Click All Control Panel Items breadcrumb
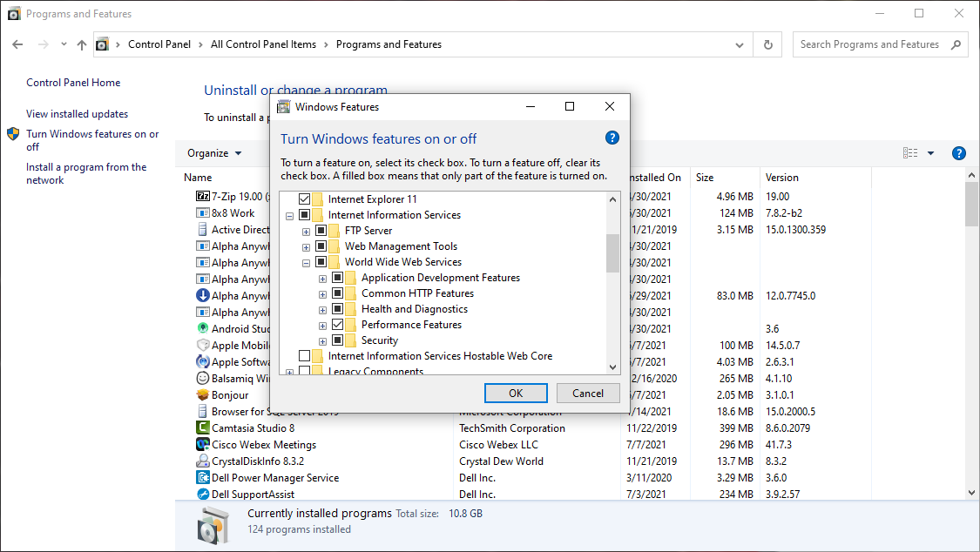980x552 pixels. point(263,44)
